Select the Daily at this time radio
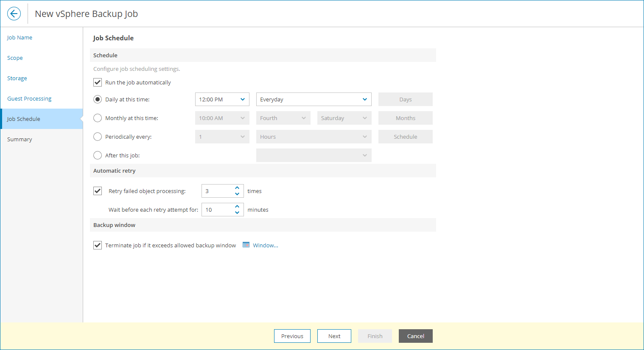Viewport: 644px width, 350px height. tap(98, 99)
